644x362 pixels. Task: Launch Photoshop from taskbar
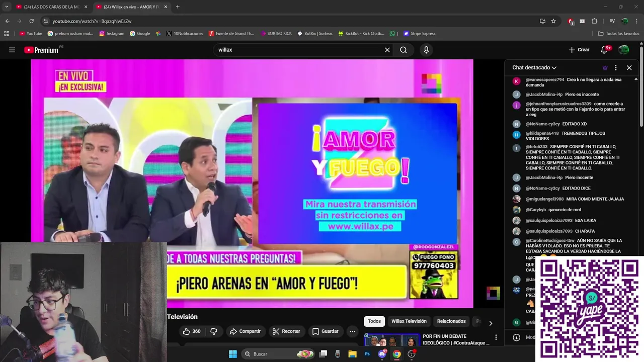coord(367,354)
